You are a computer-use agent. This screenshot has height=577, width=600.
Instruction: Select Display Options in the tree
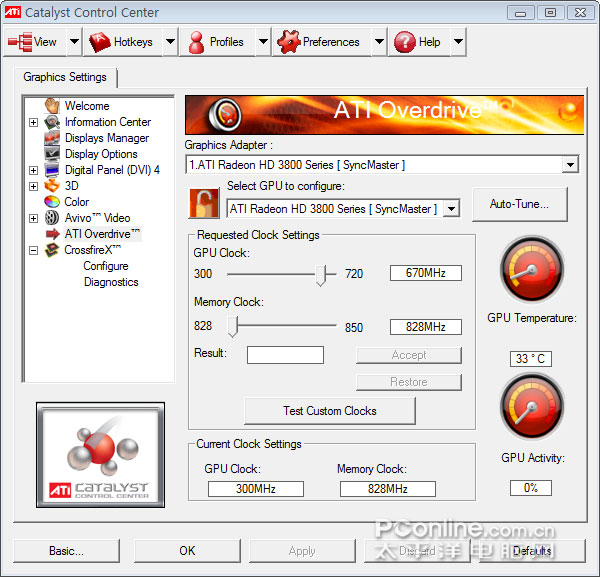tap(101, 154)
